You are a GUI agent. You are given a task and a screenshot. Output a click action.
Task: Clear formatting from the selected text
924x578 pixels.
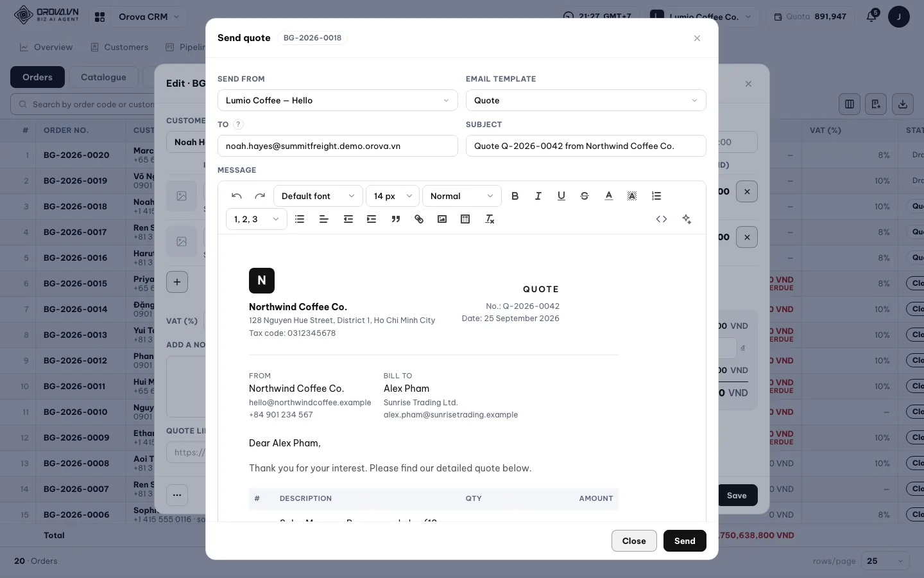click(x=490, y=219)
